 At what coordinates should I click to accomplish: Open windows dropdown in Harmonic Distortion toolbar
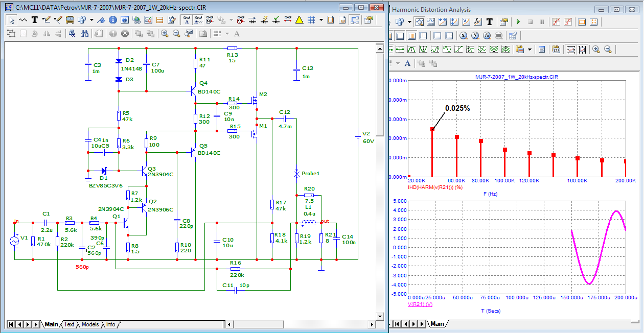(409, 22)
